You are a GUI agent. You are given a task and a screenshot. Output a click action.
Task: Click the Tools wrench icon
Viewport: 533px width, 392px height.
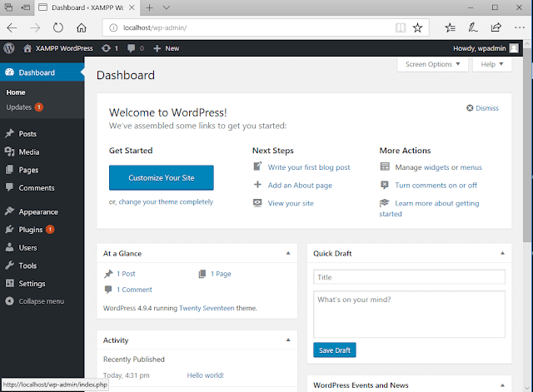pyautogui.click(x=9, y=265)
